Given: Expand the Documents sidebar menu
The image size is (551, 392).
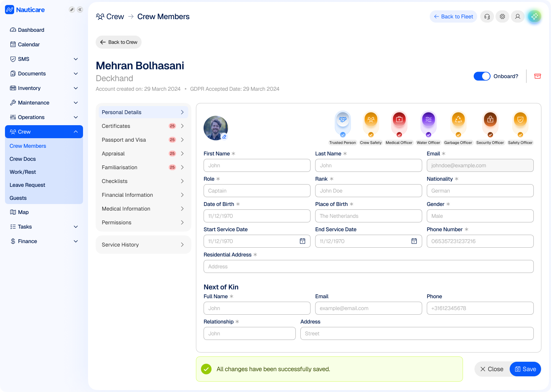Looking at the screenshot, I should tap(76, 73).
